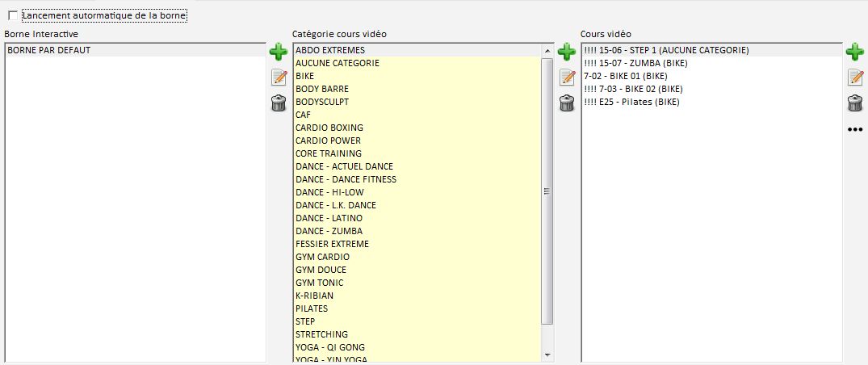Open the three-dots more options for Cours vidéo
The image size is (868, 365).
(x=854, y=129)
